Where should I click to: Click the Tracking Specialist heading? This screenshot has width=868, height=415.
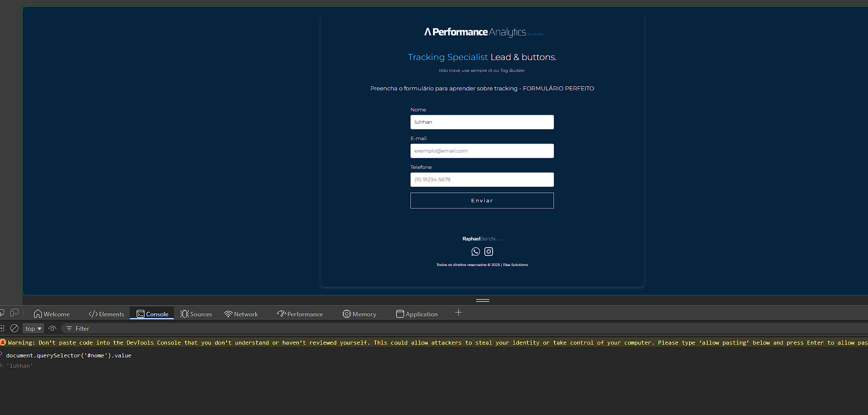pyautogui.click(x=448, y=57)
